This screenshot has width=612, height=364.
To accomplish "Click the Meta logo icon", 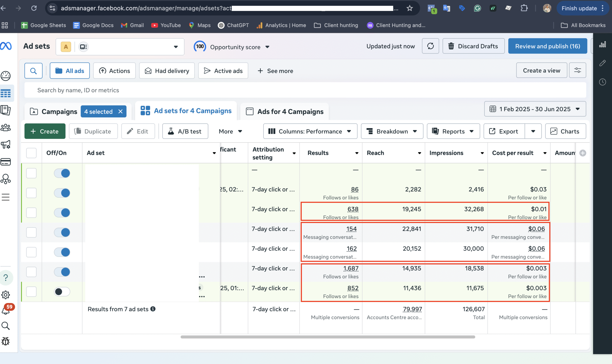I will click(x=6, y=46).
